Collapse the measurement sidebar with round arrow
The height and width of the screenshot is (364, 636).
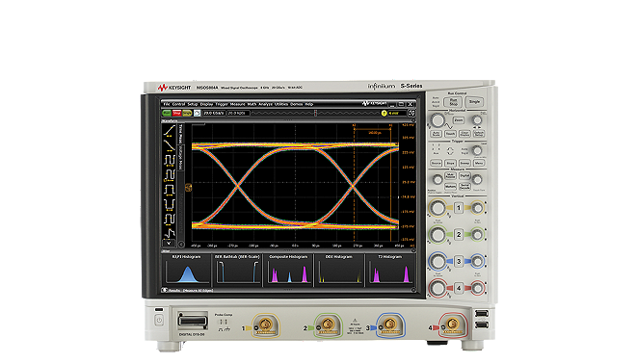pyautogui.click(x=181, y=245)
